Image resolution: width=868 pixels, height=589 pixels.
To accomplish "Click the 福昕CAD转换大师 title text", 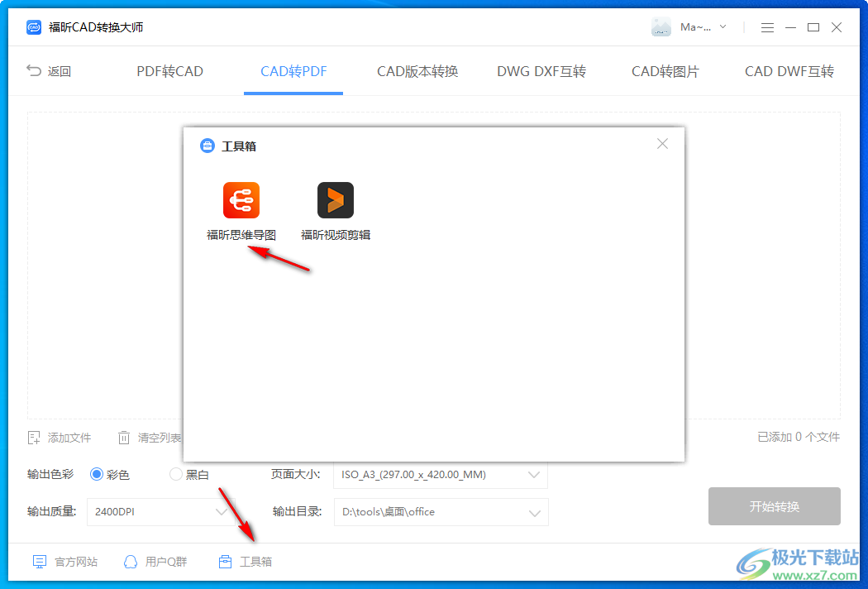I will (x=96, y=27).
